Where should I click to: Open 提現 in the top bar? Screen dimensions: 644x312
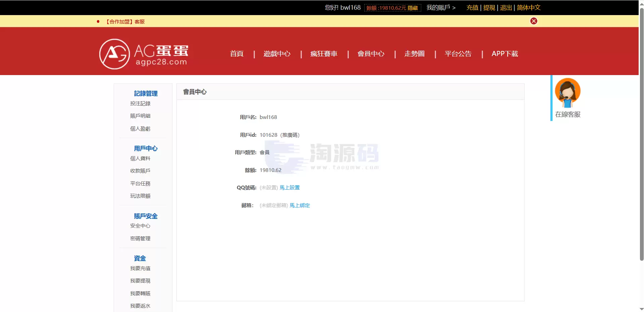[x=489, y=8]
